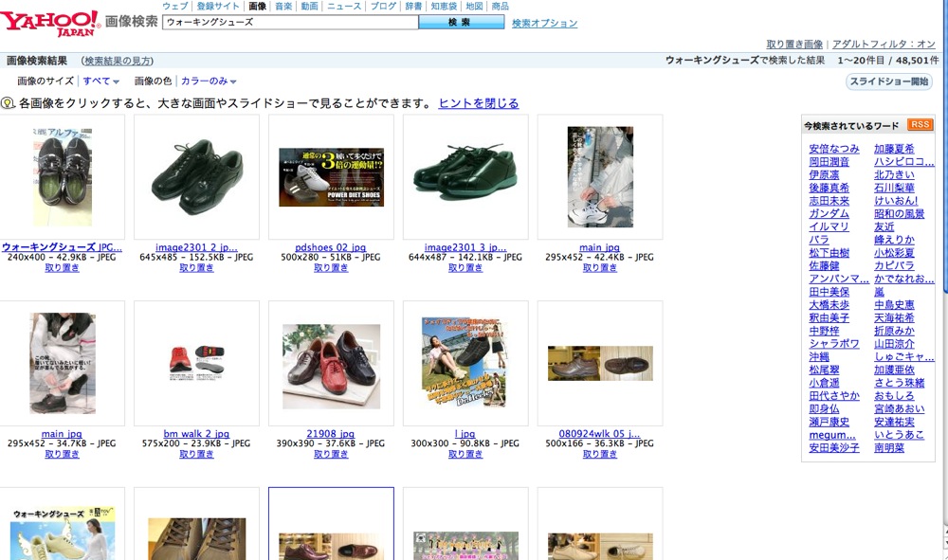Click the bm_walk_2.jpg filename link

click(x=196, y=433)
